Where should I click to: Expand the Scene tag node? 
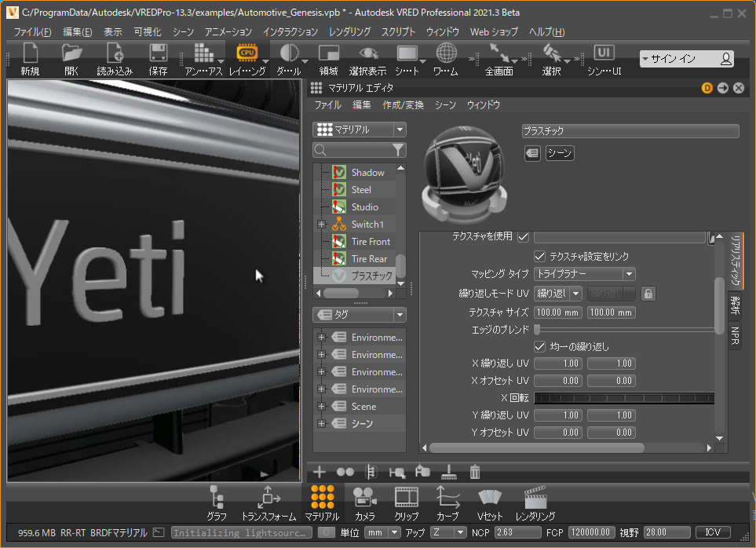click(322, 407)
